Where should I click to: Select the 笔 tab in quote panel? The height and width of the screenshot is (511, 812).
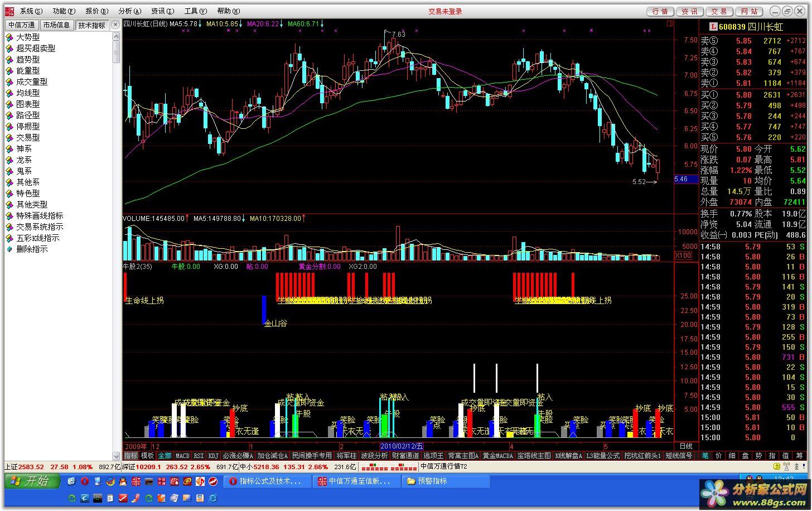coord(705,456)
